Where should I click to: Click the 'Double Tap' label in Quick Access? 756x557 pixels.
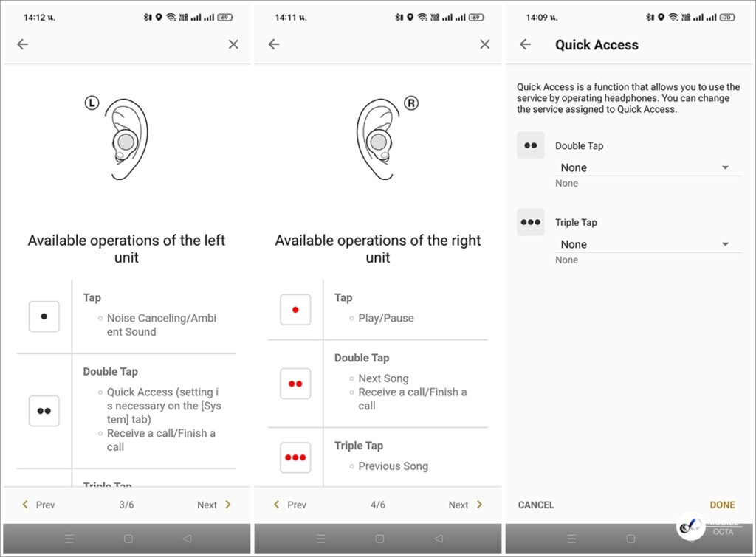coord(579,145)
